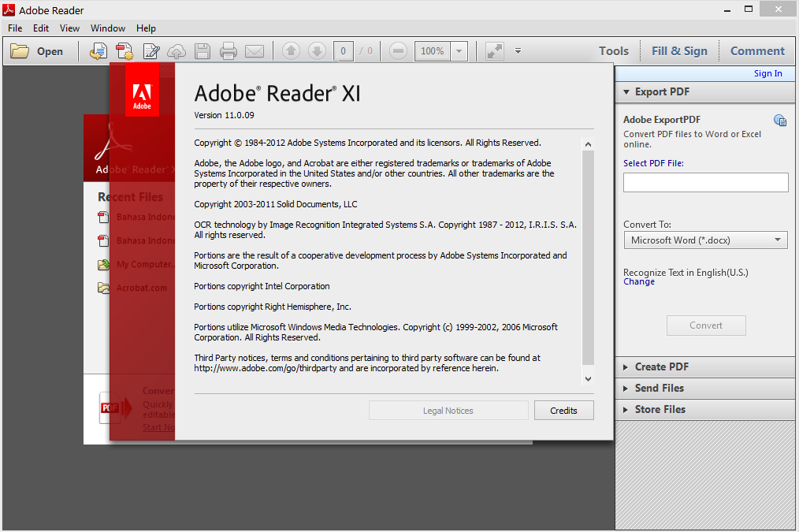
Task: Open the Window menu
Action: 107,28
